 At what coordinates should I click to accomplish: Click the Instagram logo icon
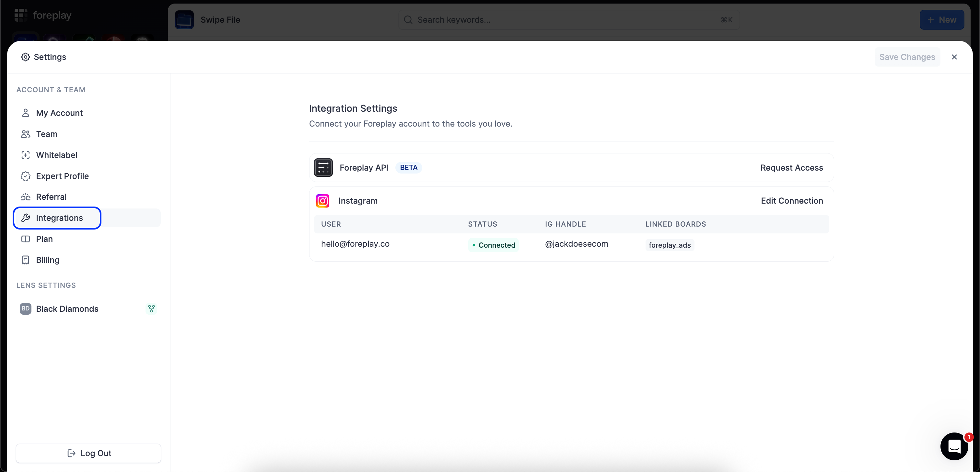322,201
